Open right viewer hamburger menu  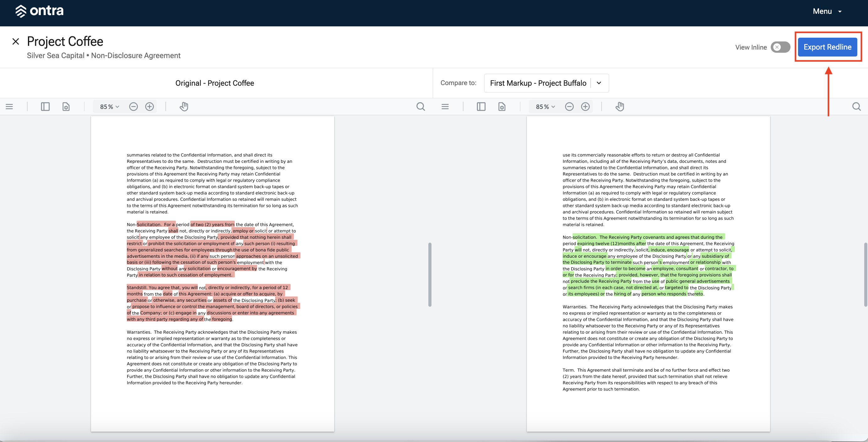coord(445,106)
